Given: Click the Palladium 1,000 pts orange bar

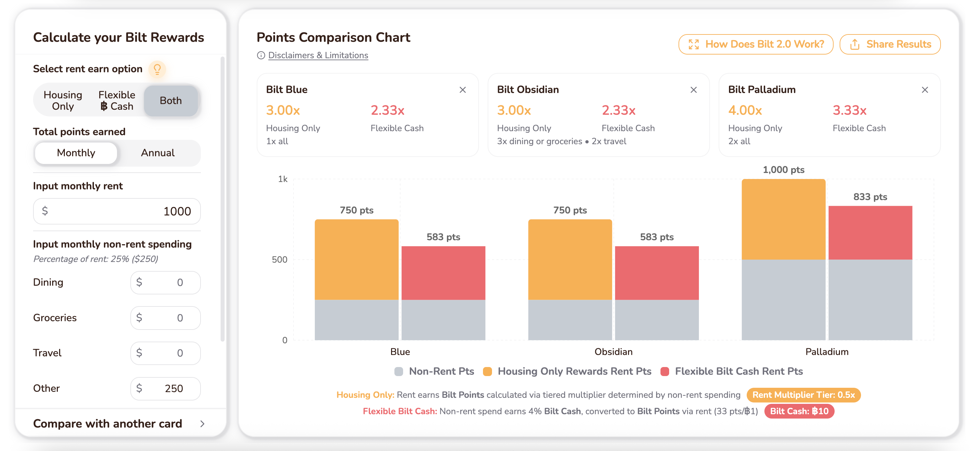Looking at the screenshot, I should tap(783, 219).
